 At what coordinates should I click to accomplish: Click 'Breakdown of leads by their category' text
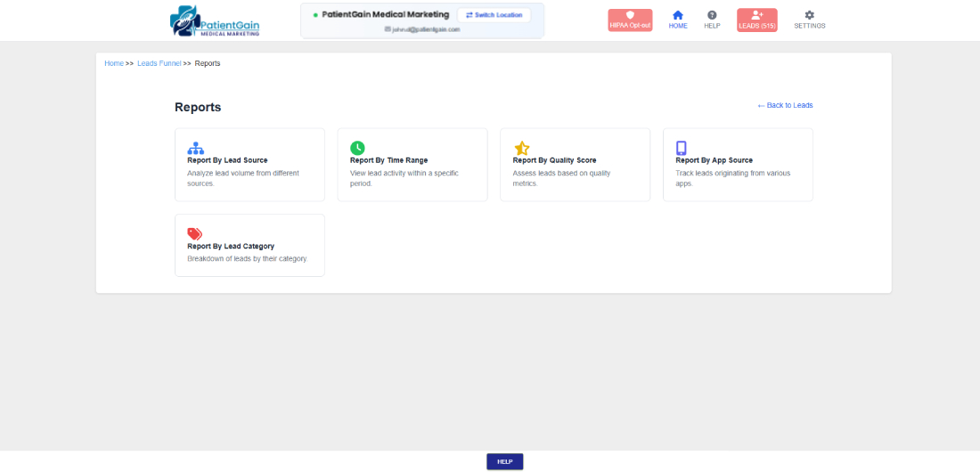[248, 258]
